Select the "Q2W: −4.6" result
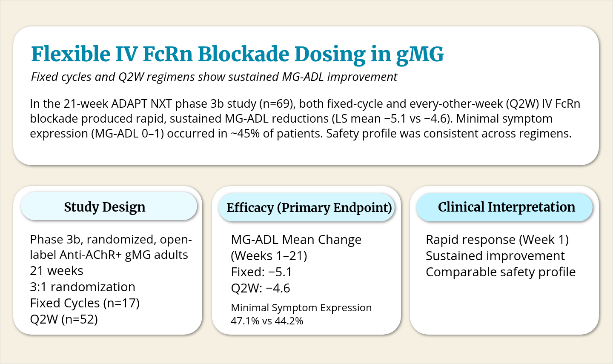Viewport: 613px width, 364px height. 261,288
